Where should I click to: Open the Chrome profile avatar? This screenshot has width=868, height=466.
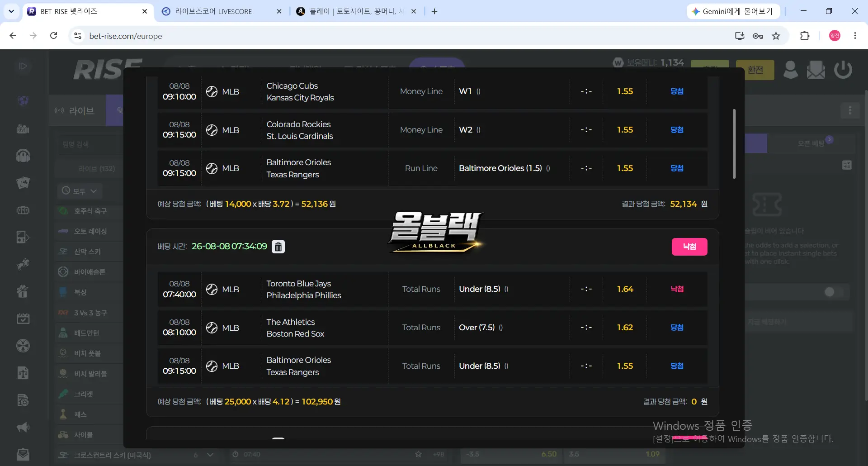point(835,36)
